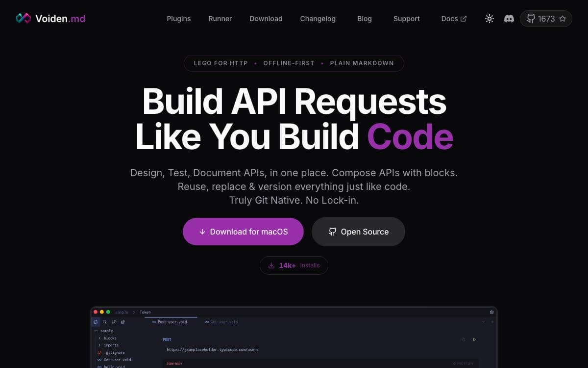Image resolution: width=588 pixels, height=368 pixels.
Task: Click the sample breadcrumb in app title bar
Action: coord(122,312)
